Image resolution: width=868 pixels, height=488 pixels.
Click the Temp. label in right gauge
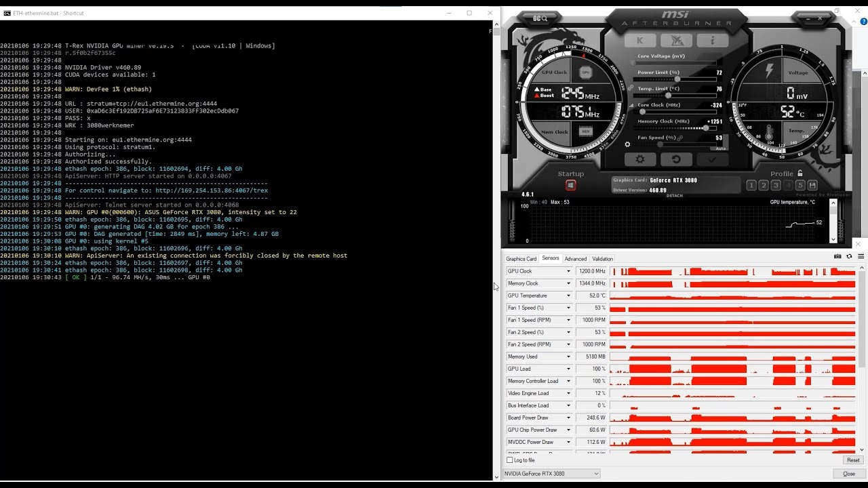(797, 131)
